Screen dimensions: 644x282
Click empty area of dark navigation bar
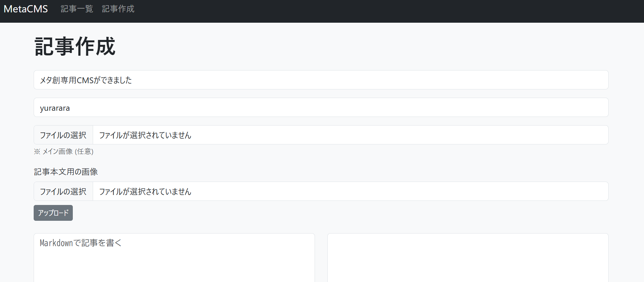click(378, 11)
